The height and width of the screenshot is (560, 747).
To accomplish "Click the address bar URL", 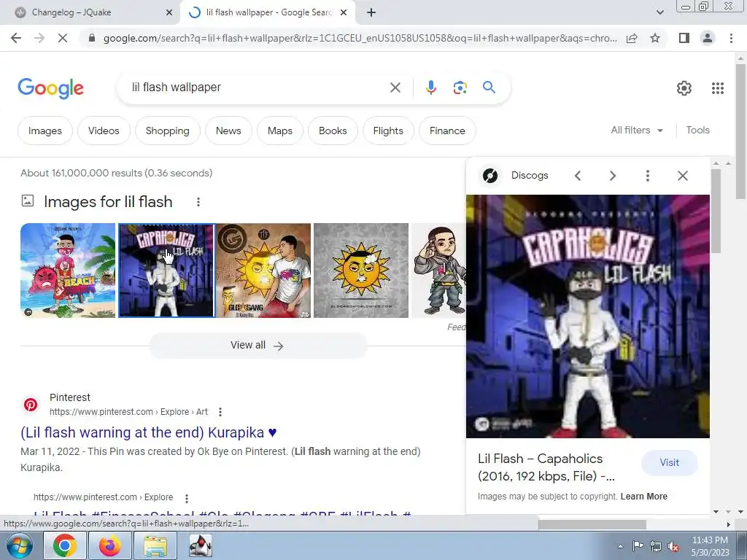I will point(360,38).
